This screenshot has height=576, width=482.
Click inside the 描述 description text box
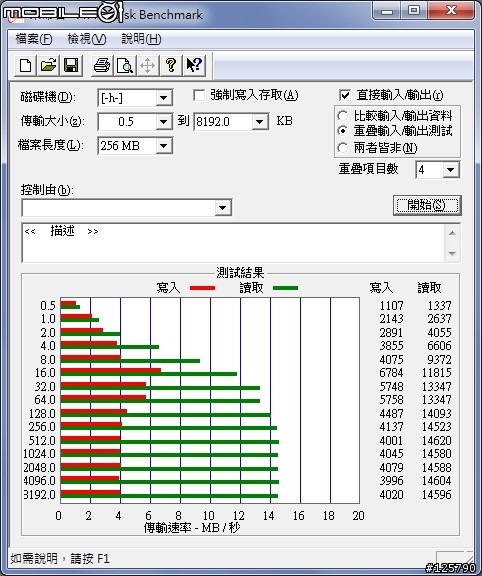click(x=233, y=242)
